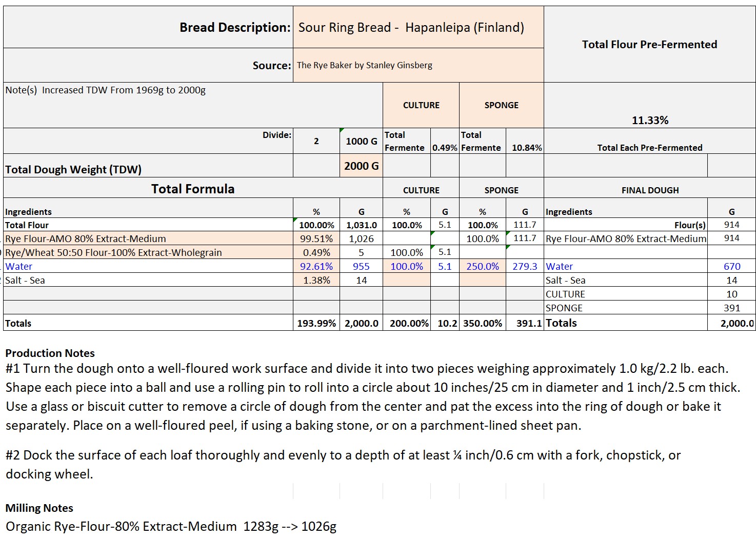Screen dimensions: 756x539
Task: Select the Production Notes heading
Action: coord(50,353)
